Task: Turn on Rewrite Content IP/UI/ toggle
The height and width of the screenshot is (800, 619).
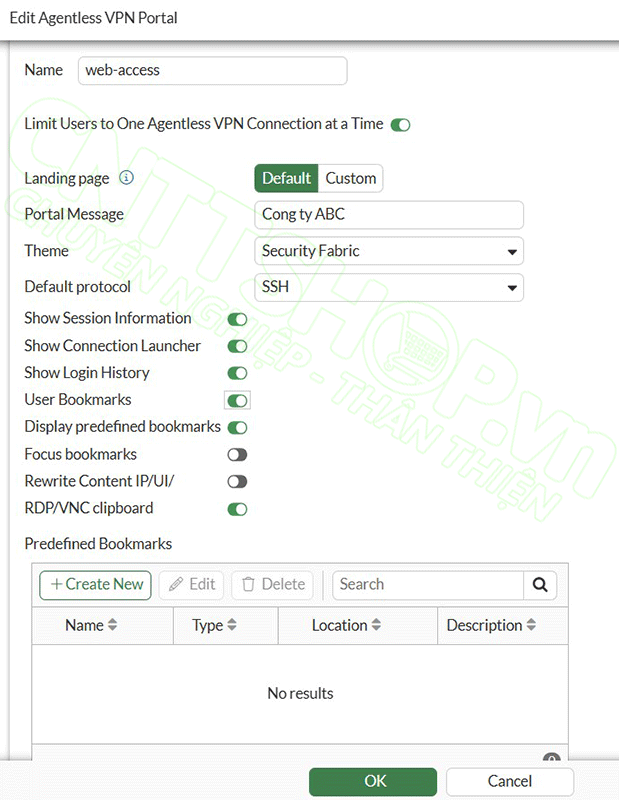Action: pos(237,482)
